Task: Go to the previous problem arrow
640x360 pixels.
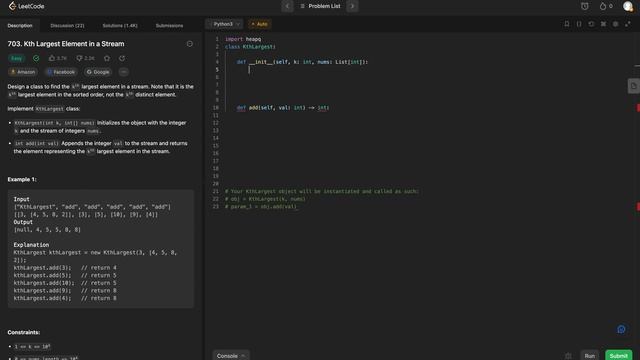Action: point(287,6)
